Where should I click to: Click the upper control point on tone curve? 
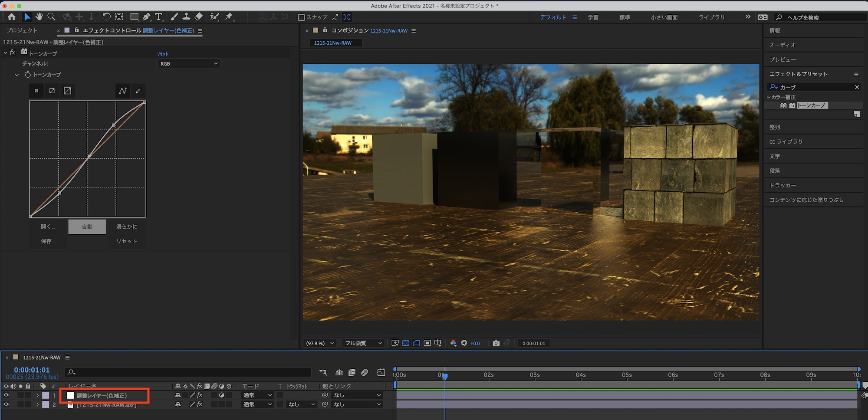(114, 125)
